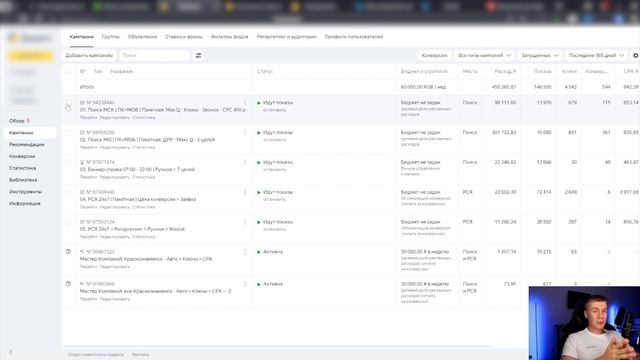Click the Конверсии button in the filter bar
Viewport: 640px width, 360px height.
[434, 56]
